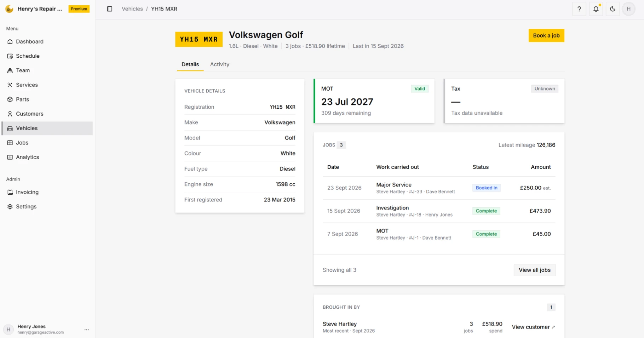Open the Henry Jones account options ellipsis
644x338 pixels.
(87, 330)
